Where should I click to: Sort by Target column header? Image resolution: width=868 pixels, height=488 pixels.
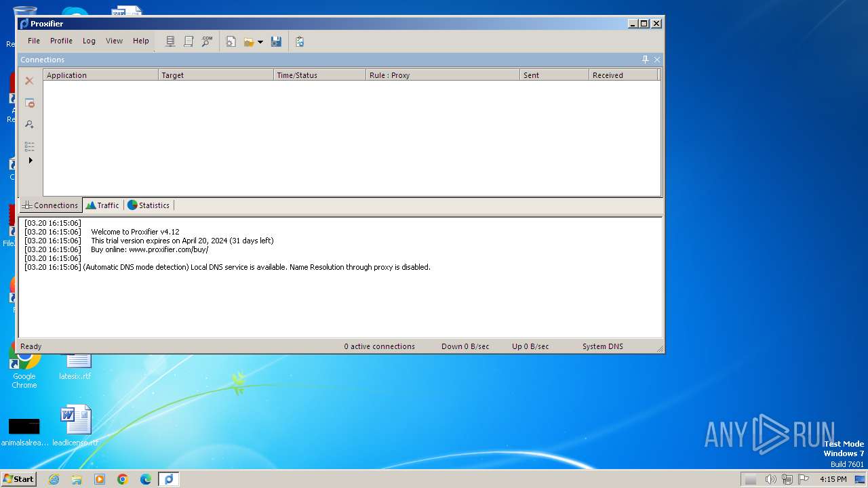click(x=216, y=75)
